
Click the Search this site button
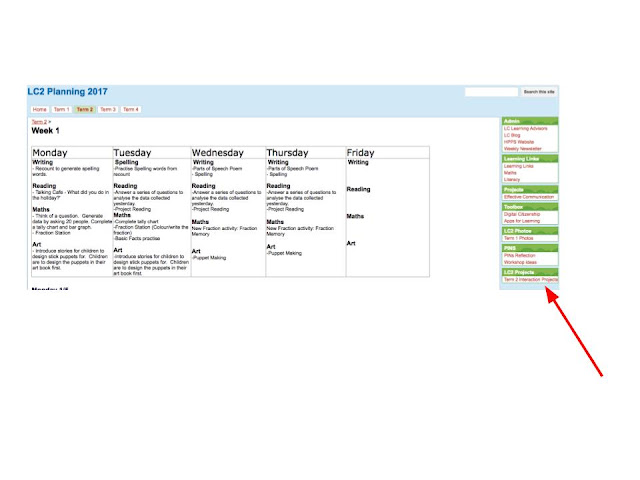[539, 92]
